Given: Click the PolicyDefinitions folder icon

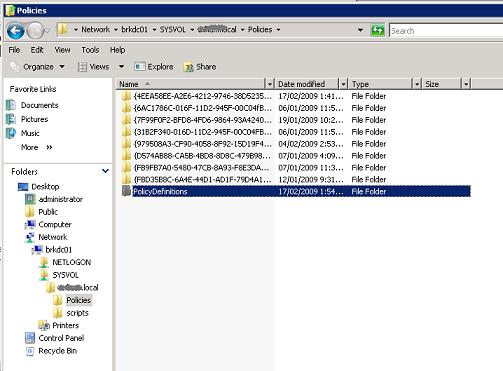Looking at the screenshot, I should tap(127, 191).
